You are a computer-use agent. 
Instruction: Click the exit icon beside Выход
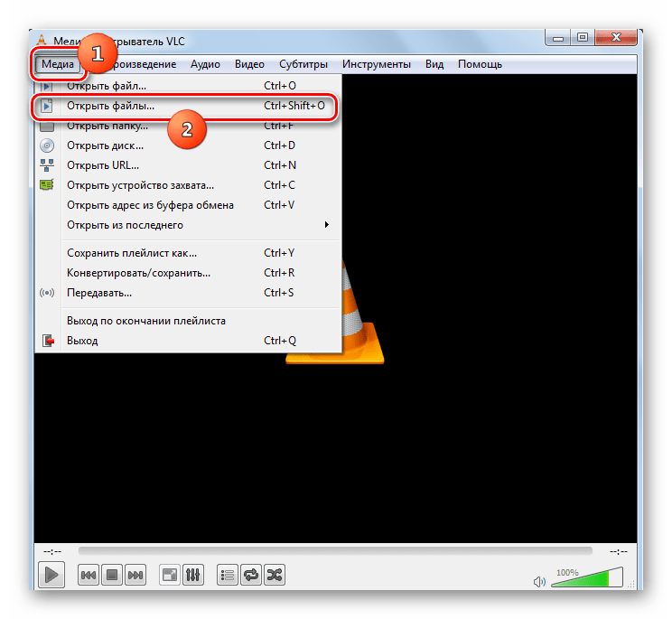pyautogui.click(x=48, y=341)
